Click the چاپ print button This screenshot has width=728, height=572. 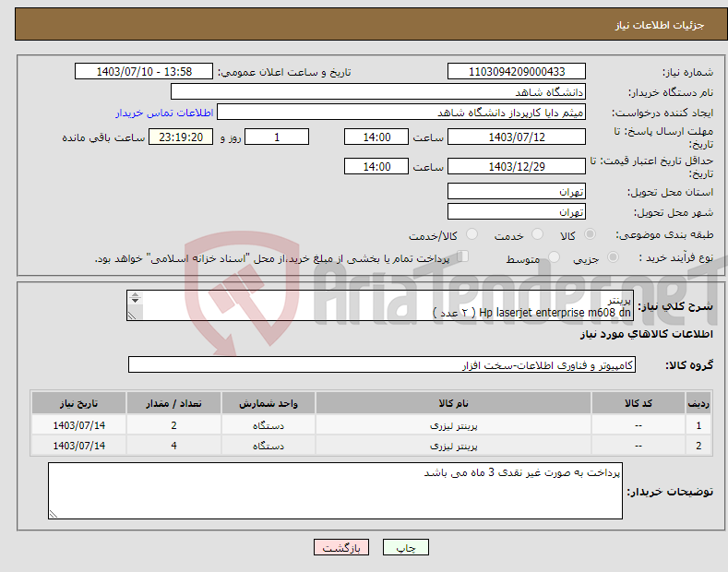coord(406,547)
